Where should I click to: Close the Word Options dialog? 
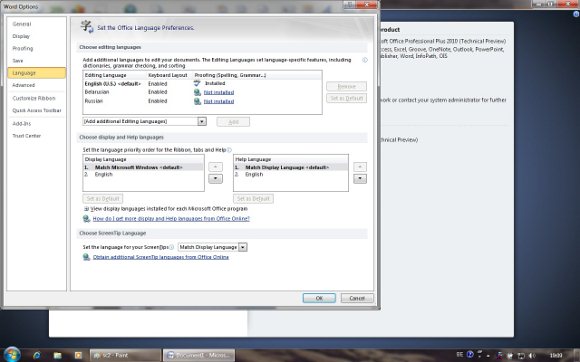(x=367, y=4)
